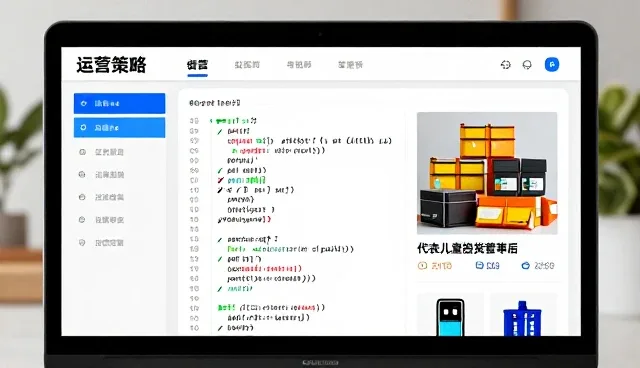640x368 pixels.
Task: Open the blue round profile avatar
Action: [552, 64]
